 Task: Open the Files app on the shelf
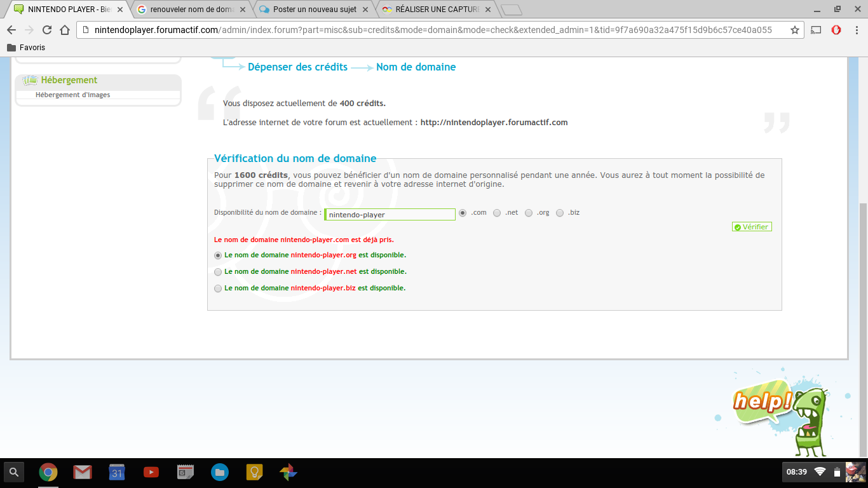click(220, 472)
